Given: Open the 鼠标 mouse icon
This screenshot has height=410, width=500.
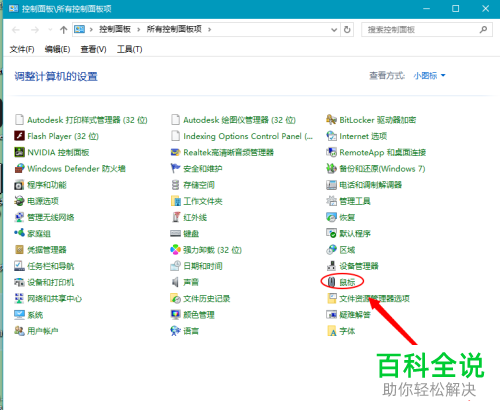Looking at the screenshot, I should 331,282.
